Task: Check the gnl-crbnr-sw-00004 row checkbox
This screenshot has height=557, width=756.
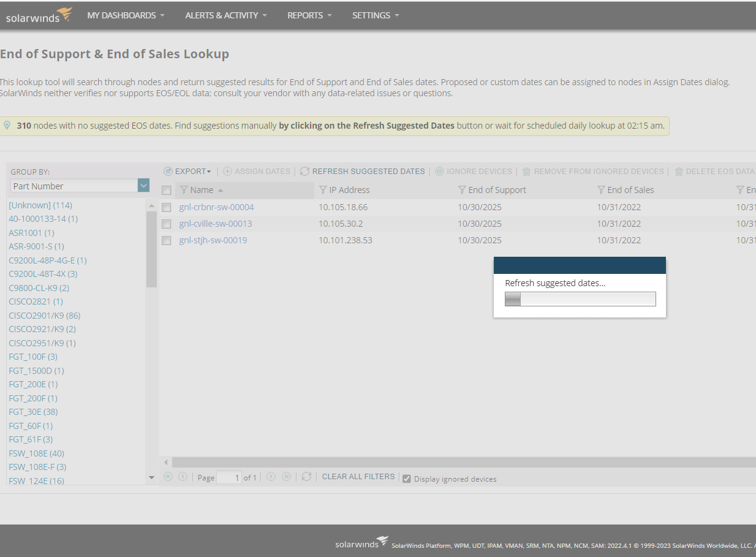Action: click(x=166, y=208)
